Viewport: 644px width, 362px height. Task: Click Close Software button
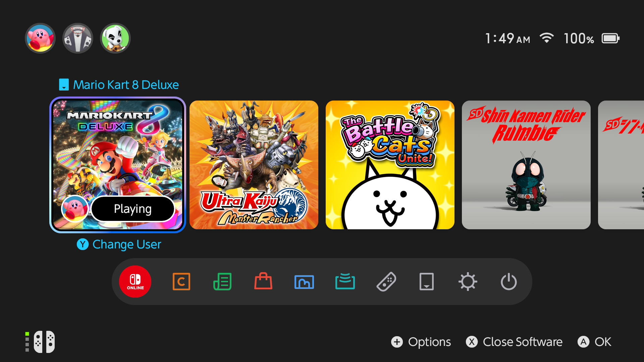click(x=514, y=342)
